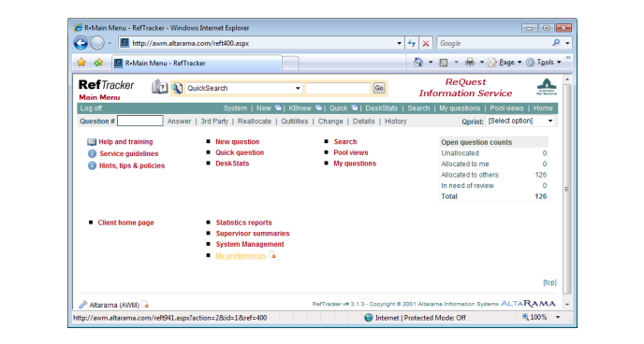Open the Statistics reports link
The image size is (644, 344).
[x=244, y=222]
